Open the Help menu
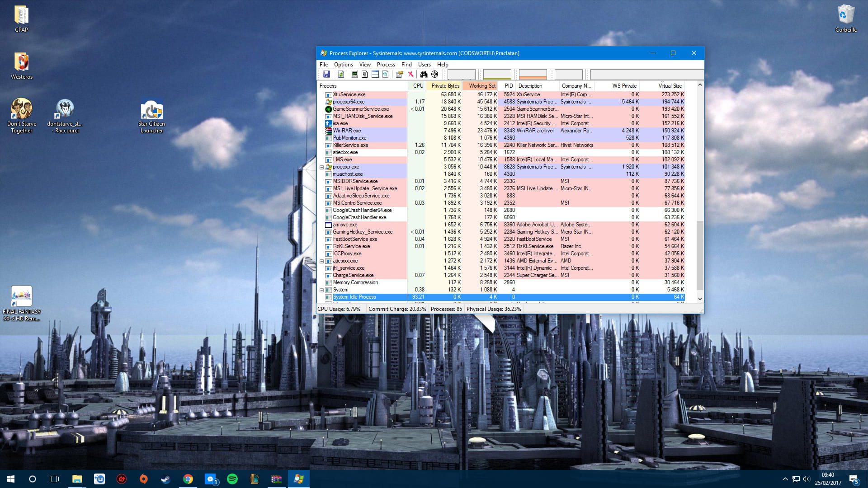The image size is (868, 488). [x=443, y=65]
